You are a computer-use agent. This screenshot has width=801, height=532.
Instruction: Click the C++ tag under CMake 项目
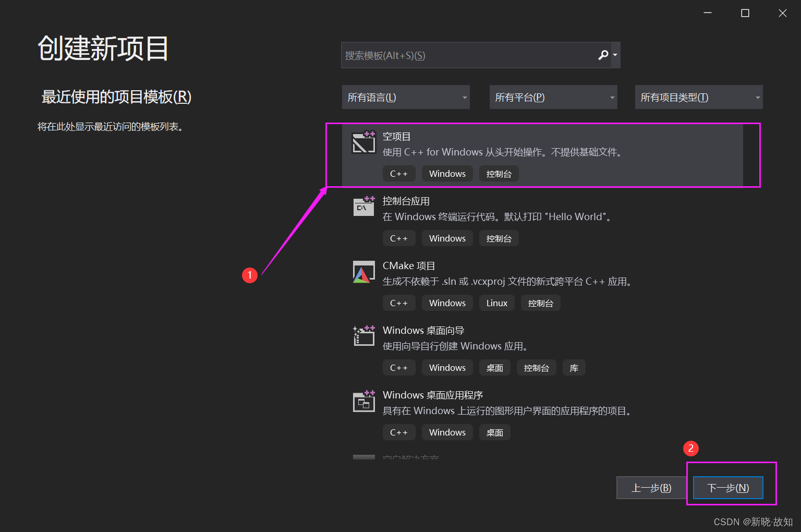click(399, 303)
